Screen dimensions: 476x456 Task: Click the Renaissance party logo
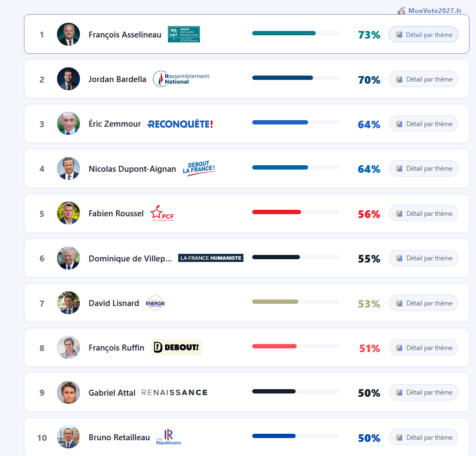[174, 392]
